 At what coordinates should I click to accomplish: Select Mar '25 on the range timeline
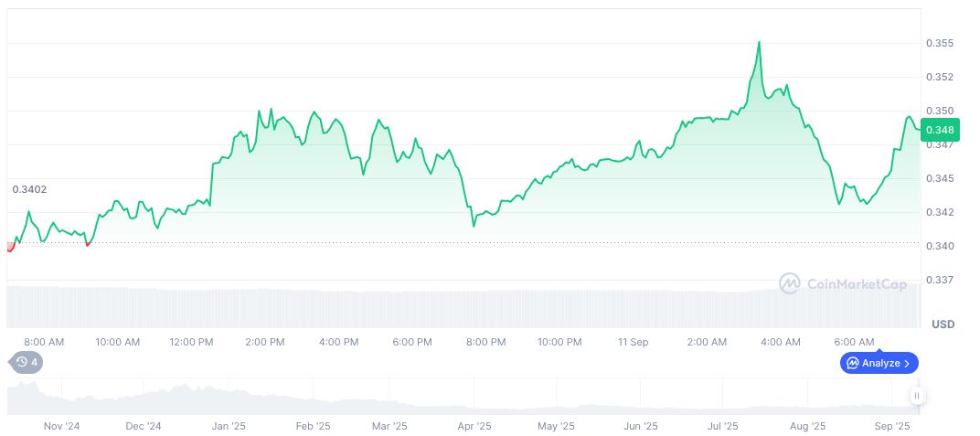389,426
